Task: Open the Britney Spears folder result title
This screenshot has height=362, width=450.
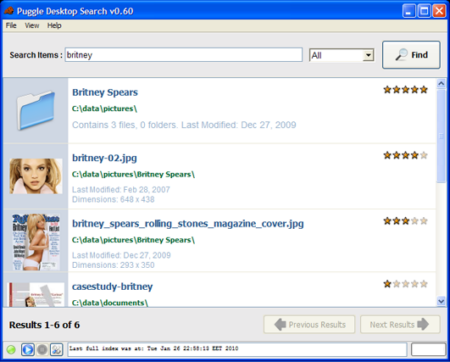Action: coord(105,92)
